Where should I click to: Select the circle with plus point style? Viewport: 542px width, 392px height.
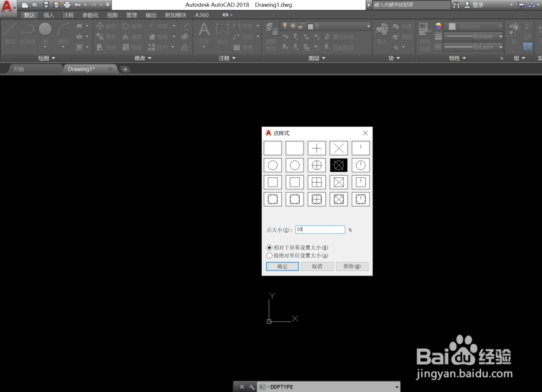317,165
